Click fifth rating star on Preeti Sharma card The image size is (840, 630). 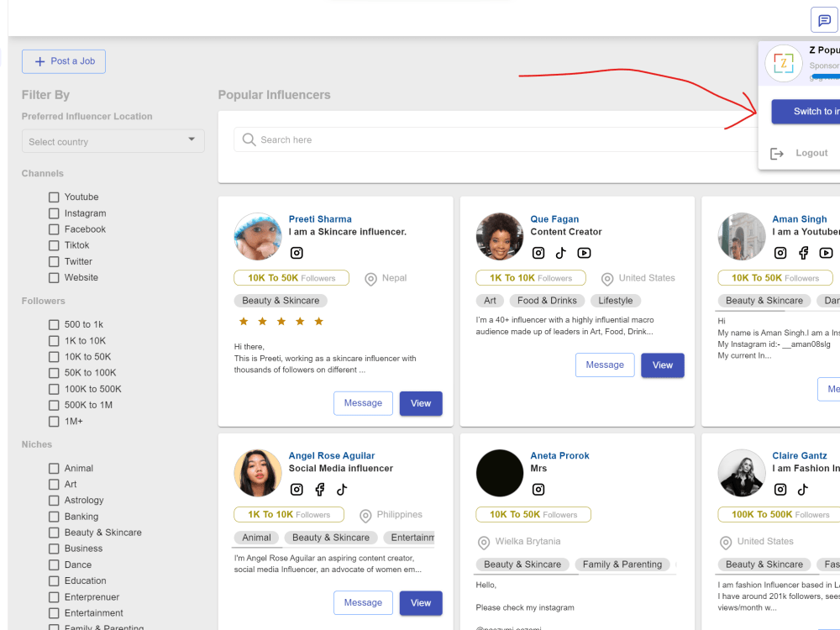[318, 322]
